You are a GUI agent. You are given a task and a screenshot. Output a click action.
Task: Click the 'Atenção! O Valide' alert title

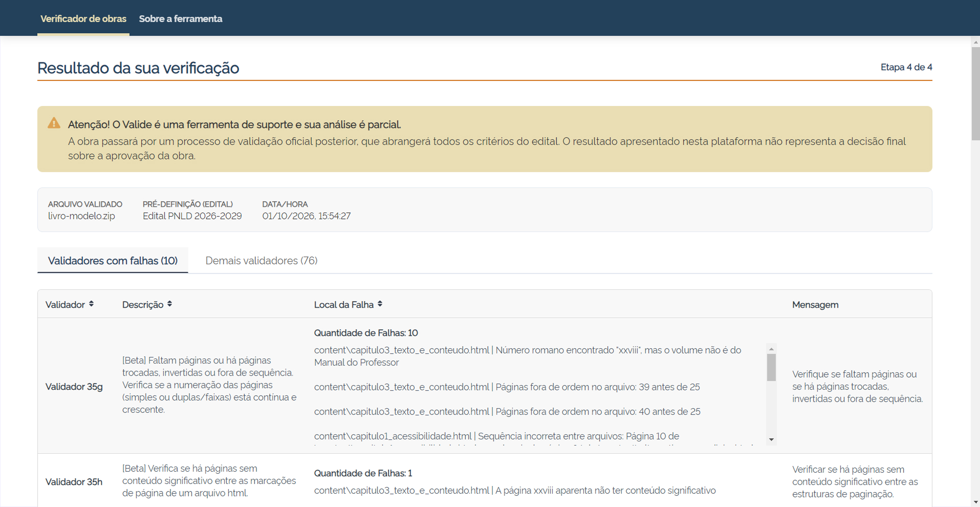[234, 124]
